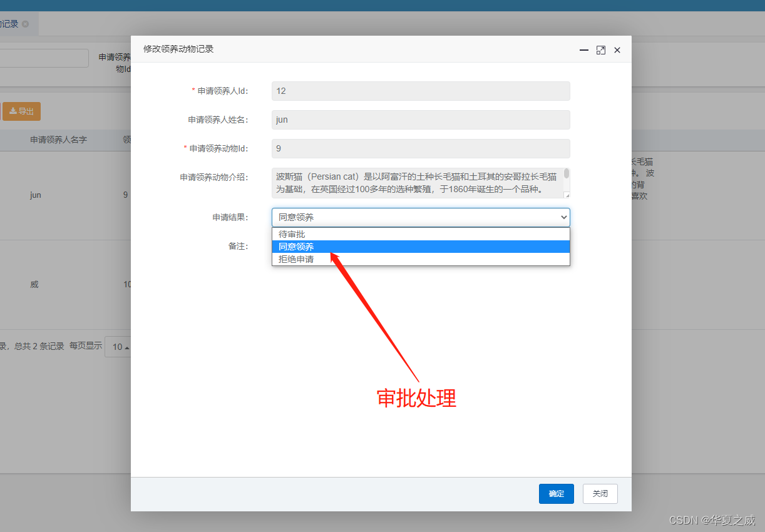This screenshot has height=532, width=765.
Task: Click the 确定 confirm button
Action: 556,494
